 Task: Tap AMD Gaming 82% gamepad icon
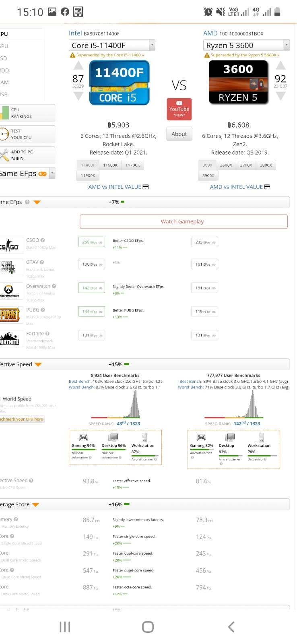click(201, 437)
